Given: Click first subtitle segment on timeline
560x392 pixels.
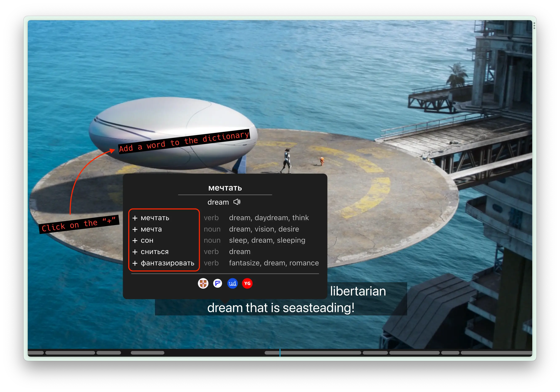Looking at the screenshot, I should point(36,353).
